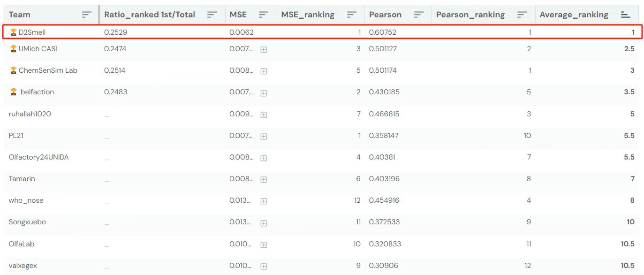The image size is (644, 275).
Task: Click Pearson value 0.358147
Action: [x=384, y=136]
